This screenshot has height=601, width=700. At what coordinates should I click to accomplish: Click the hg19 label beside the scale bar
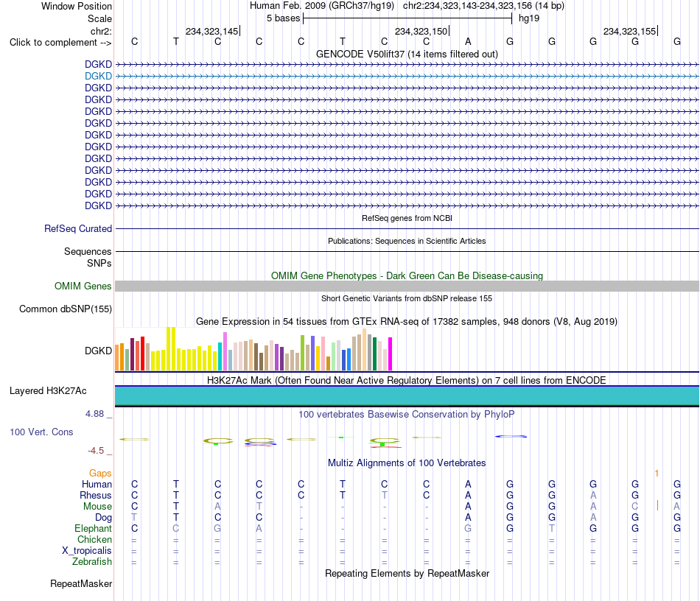[x=529, y=18]
